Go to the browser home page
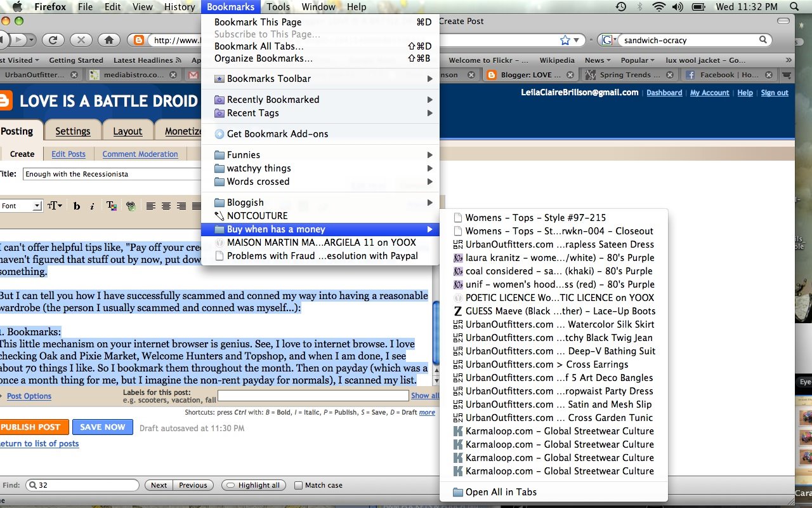The image size is (812, 508). click(x=109, y=40)
